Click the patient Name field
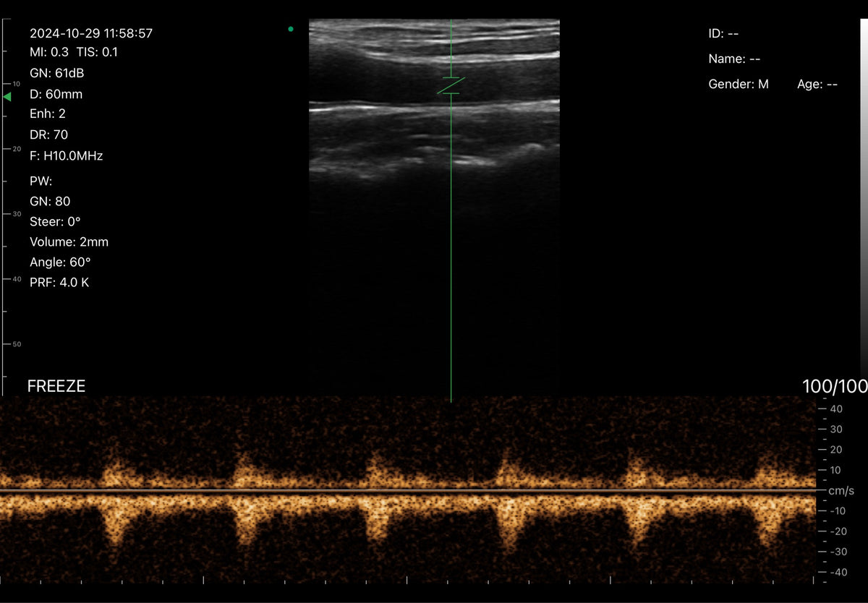The width and height of the screenshot is (868, 603). point(734,59)
